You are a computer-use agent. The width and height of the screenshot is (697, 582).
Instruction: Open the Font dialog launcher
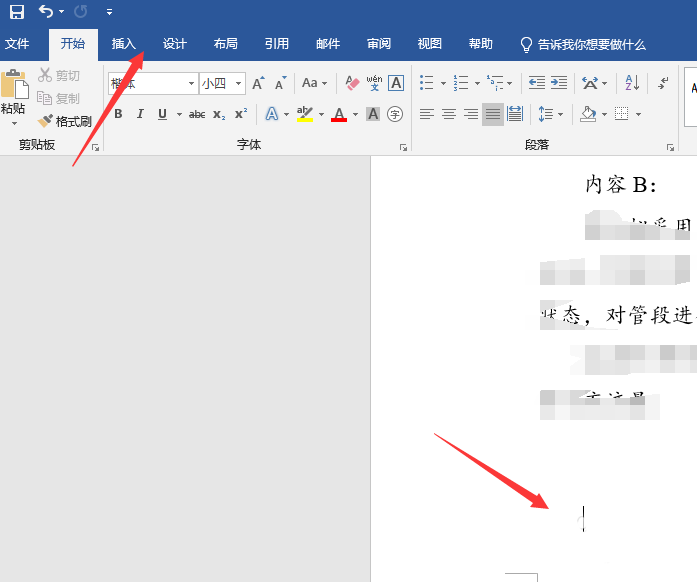pyautogui.click(x=403, y=147)
